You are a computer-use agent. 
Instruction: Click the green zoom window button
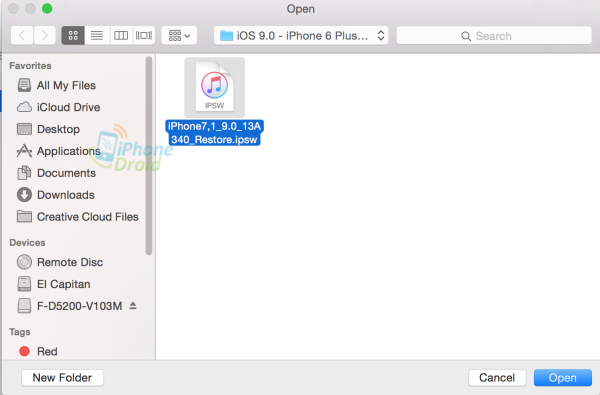(x=47, y=8)
